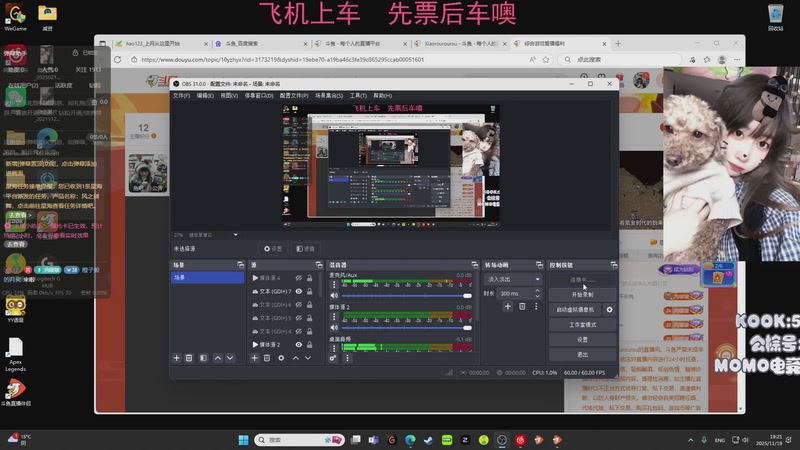The image size is (800, 450).
Task: Hide the 媒体源 2 source
Action: 299,344
